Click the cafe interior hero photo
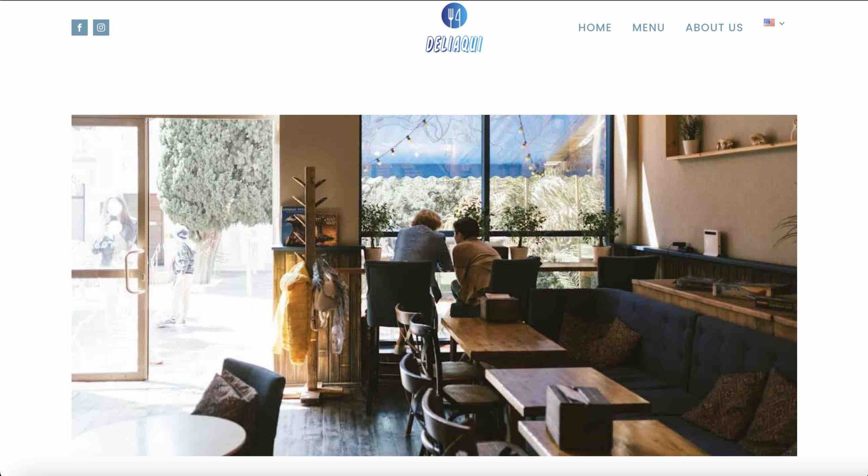Viewport: 868px width, 476px height. (x=434, y=285)
